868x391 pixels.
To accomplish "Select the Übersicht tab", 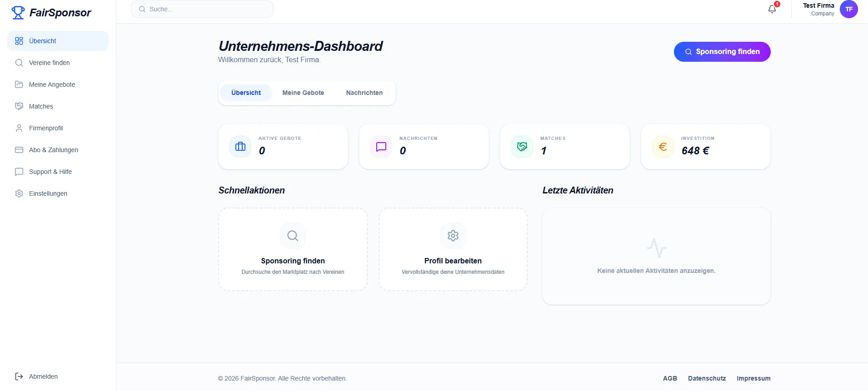I will coord(246,93).
